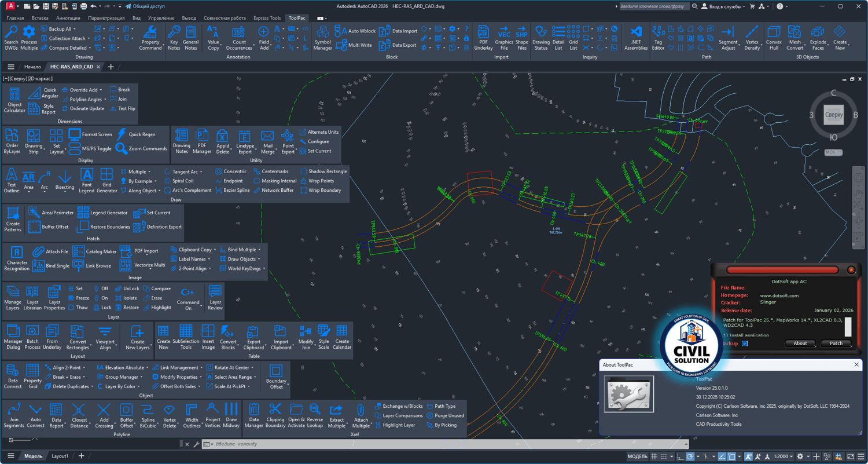The height and width of the screenshot is (464, 868).
Task: Click the Общий доступ share button
Action: point(145,6)
